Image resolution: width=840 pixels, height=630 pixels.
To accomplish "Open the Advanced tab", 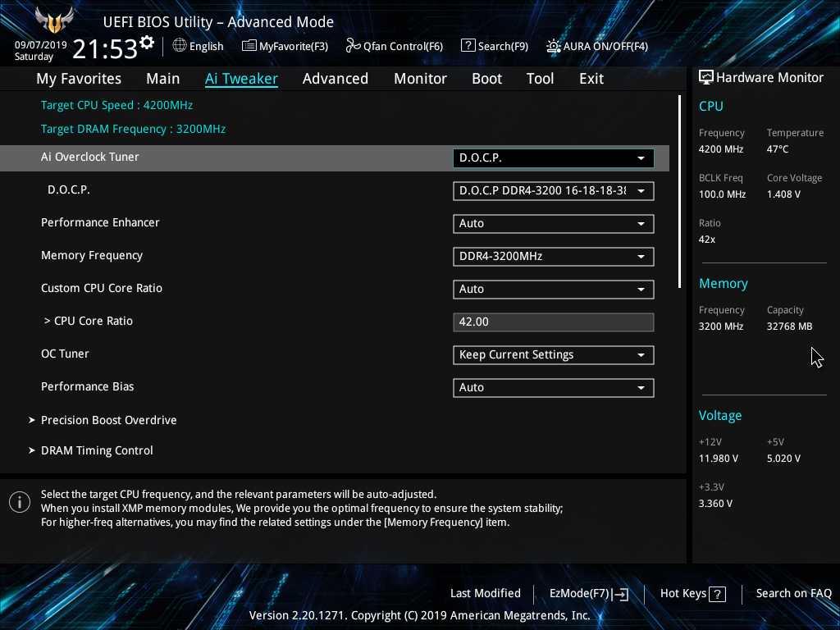I will (336, 79).
